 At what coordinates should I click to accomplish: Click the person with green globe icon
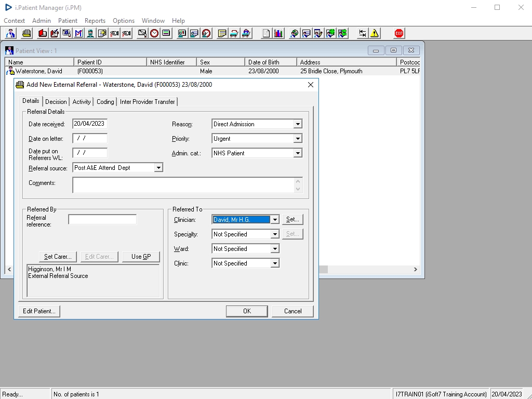pos(330,33)
